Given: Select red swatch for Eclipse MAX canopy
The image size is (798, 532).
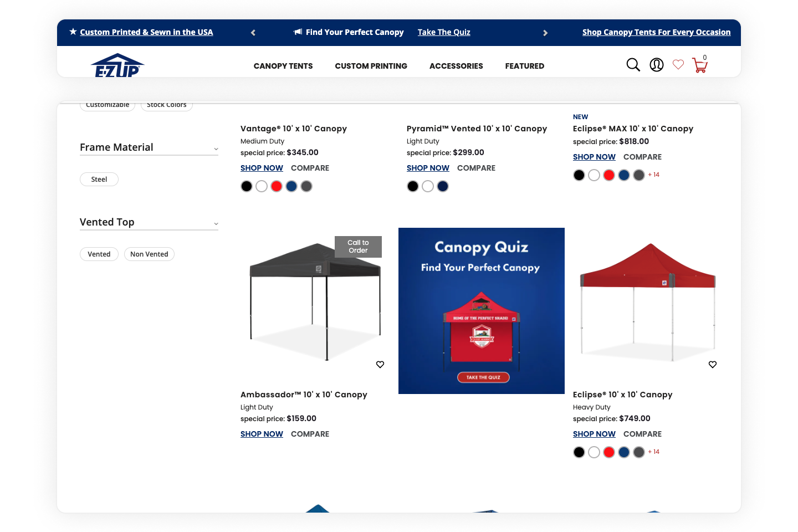Looking at the screenshot, I should (609, 175).
